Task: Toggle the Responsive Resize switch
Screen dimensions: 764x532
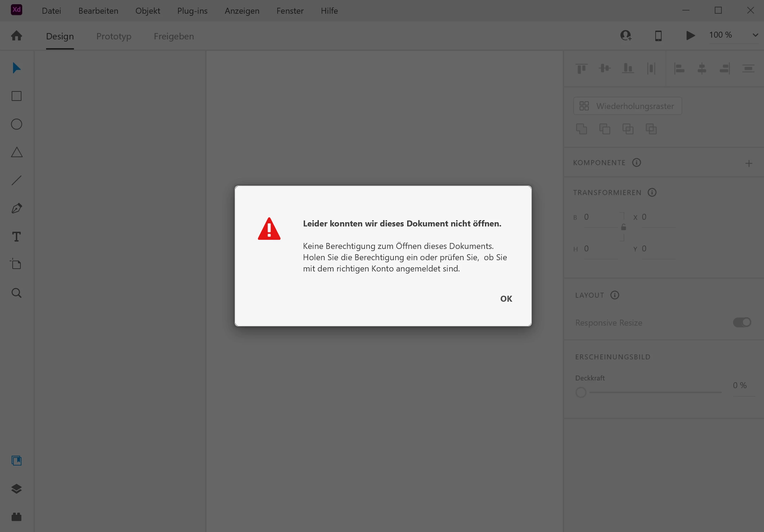Action: pyautogui.click(x=742, y=322)
